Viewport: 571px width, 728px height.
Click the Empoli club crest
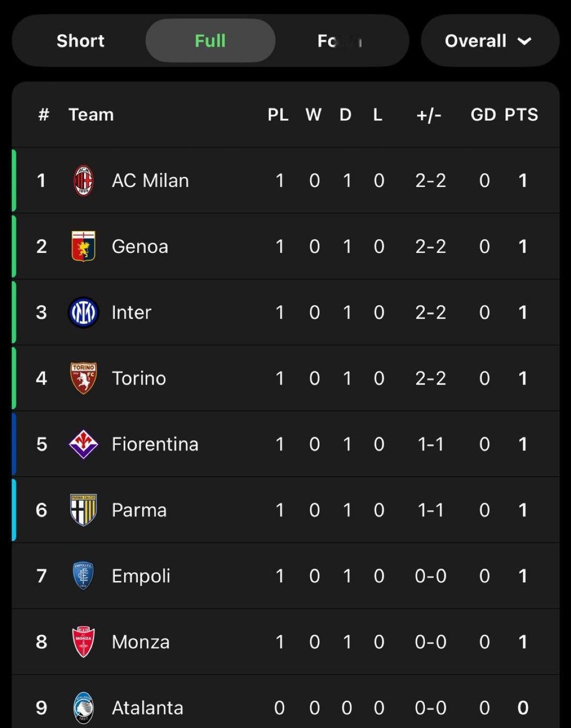coord(83,576)
